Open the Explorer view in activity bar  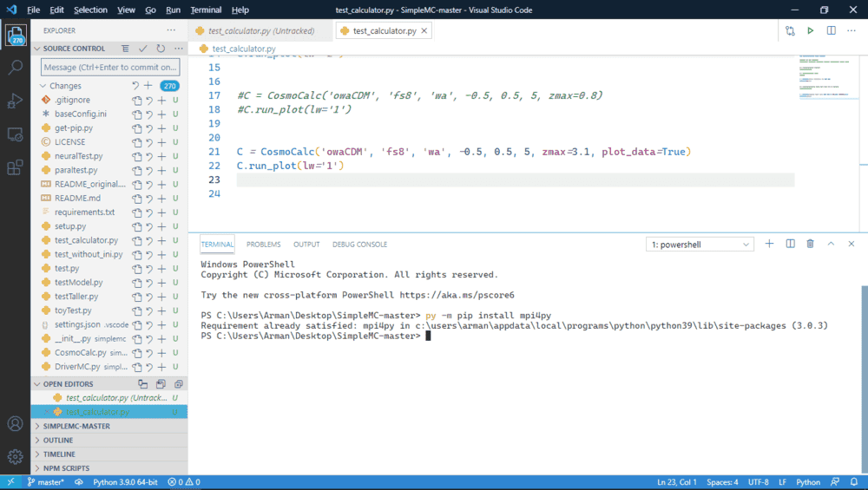pos(16,36)
